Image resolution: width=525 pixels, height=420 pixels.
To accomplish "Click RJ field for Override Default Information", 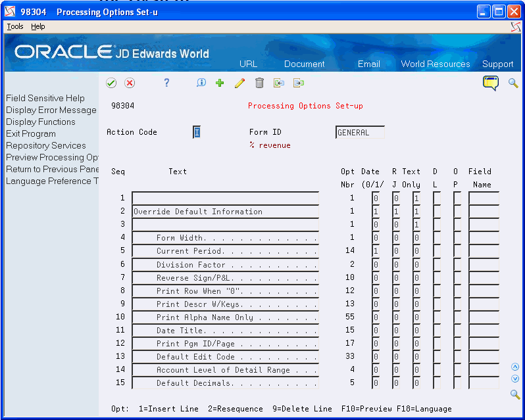I will (396, 212).
